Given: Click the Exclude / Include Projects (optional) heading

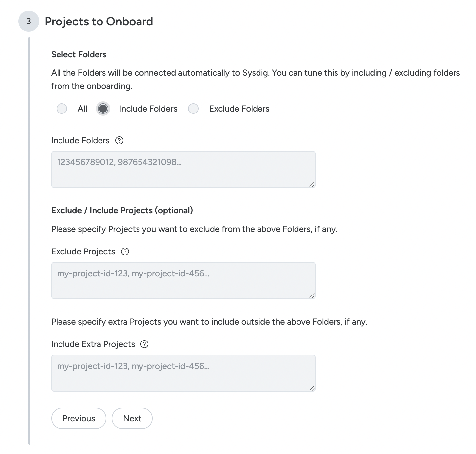Looking at the screenshot, I should (122, 211).
